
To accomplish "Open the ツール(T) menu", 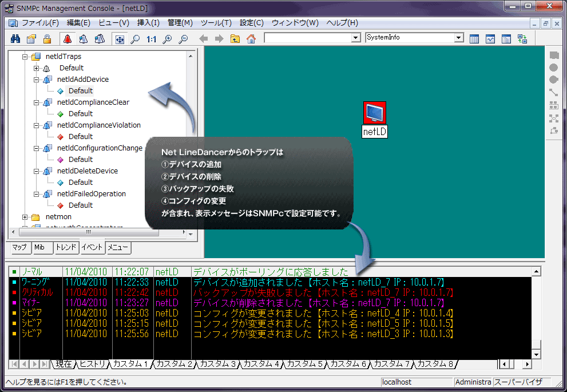I will coord(216,23).
